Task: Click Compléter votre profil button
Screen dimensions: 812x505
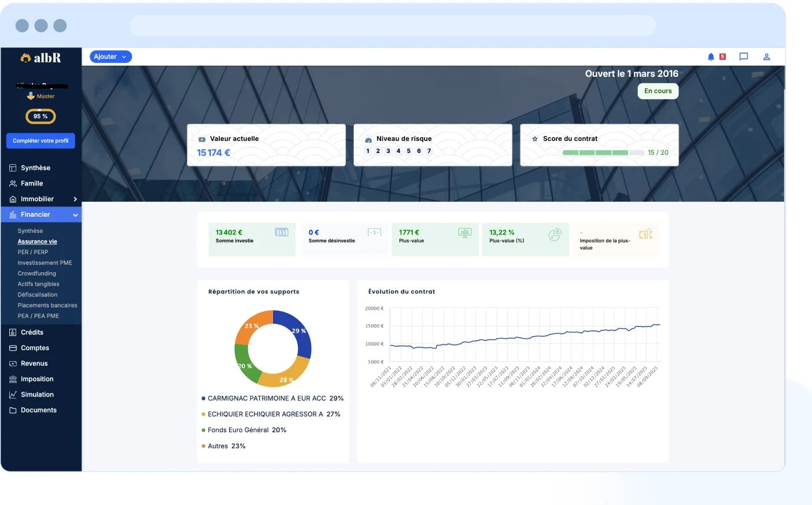Action: (x=40, y=140)
